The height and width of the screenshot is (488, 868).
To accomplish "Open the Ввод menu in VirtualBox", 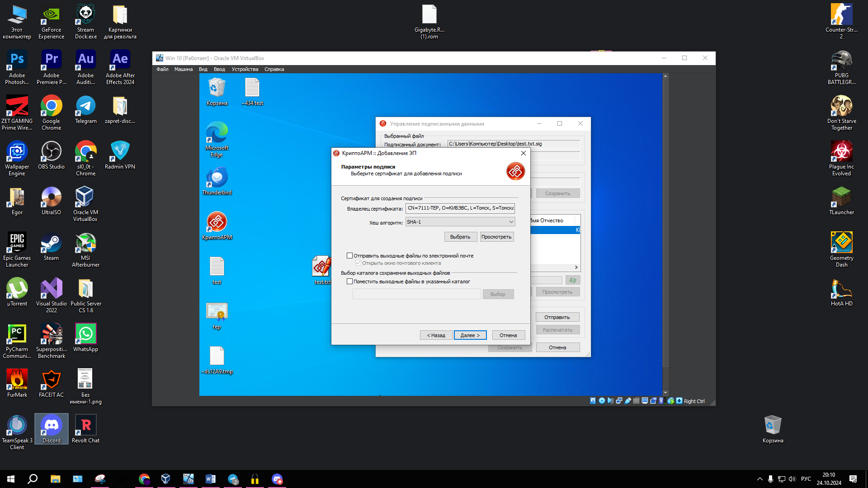I will (x=219, y=69).
